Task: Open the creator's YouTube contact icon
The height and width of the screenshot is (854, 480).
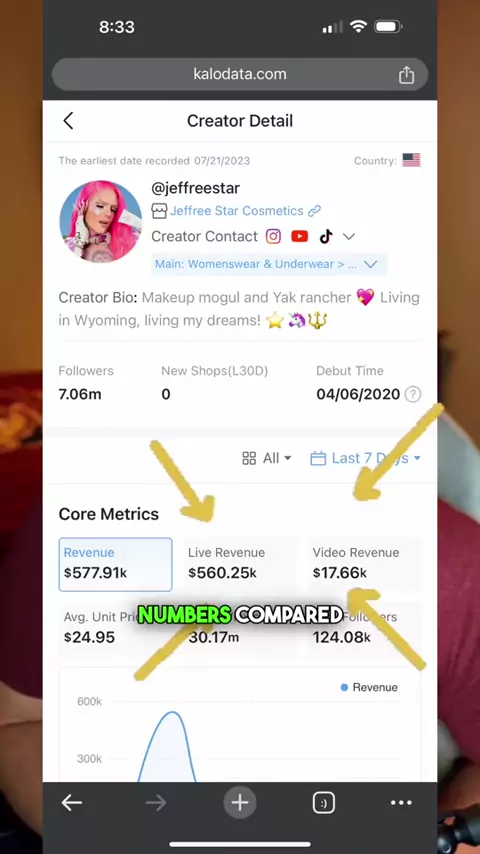Action: tap(300, 236)
